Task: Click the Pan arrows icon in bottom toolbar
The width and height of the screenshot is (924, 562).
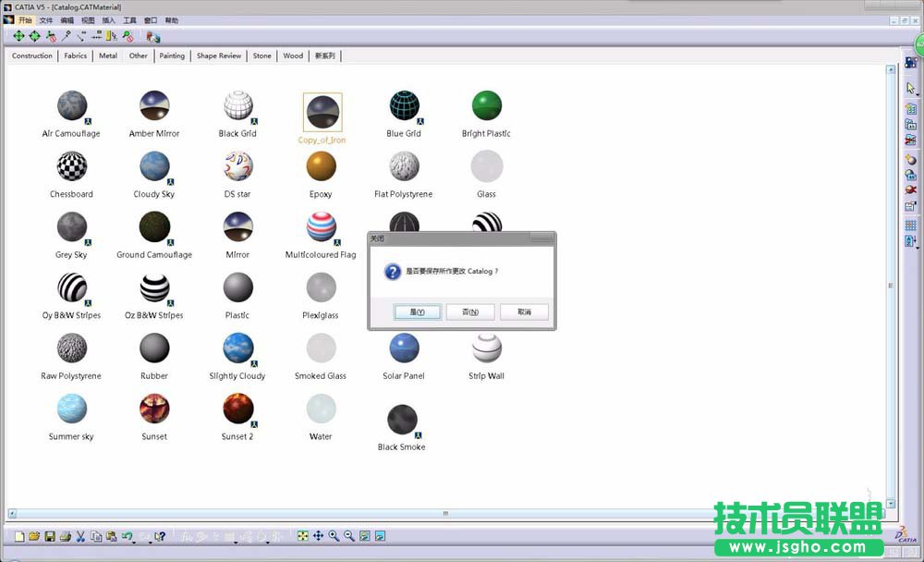Action: tap(318, 536)
